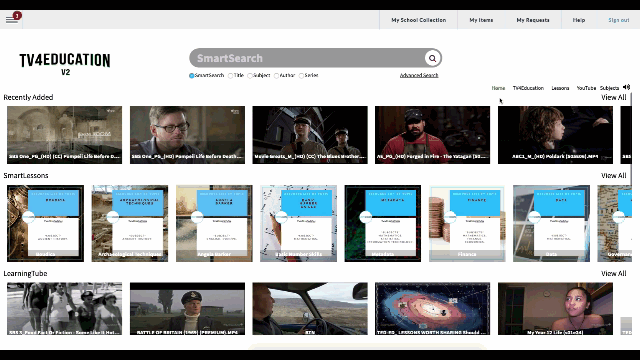Go to the Home tab
The width and height of the screenshot is (640, 360).
498,88
